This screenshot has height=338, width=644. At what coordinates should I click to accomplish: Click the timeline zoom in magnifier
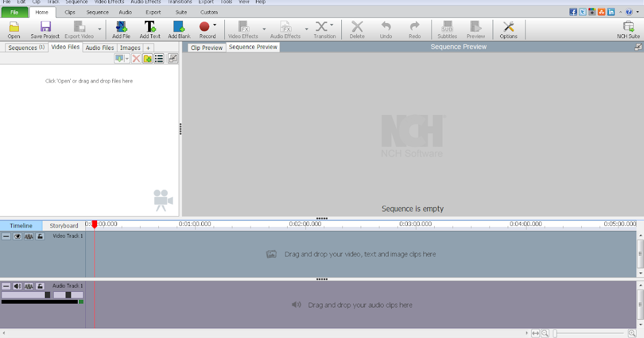point(632,334)
